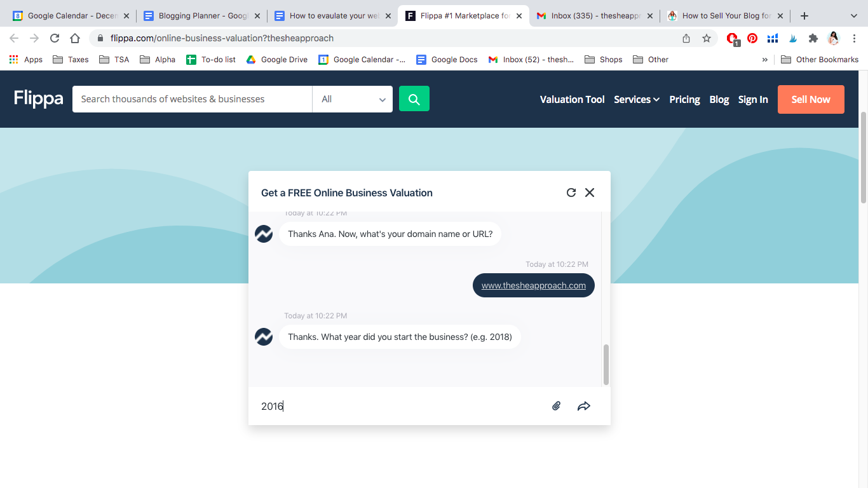868x488 pixels.
Task: Go to the Pricing page
Action: 684,99
